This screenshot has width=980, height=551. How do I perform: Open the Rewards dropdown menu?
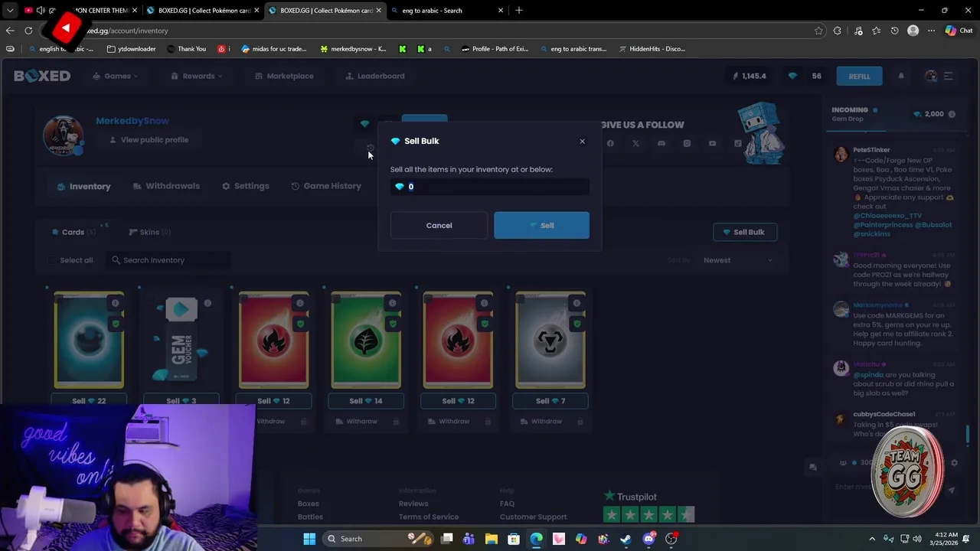click(197, 76)
